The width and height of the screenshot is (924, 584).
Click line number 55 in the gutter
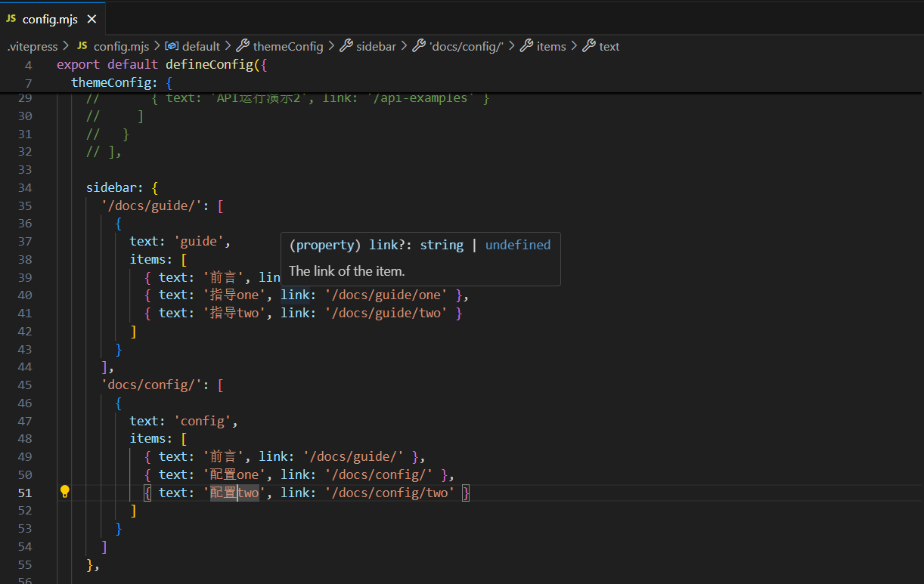pos(24,564)
